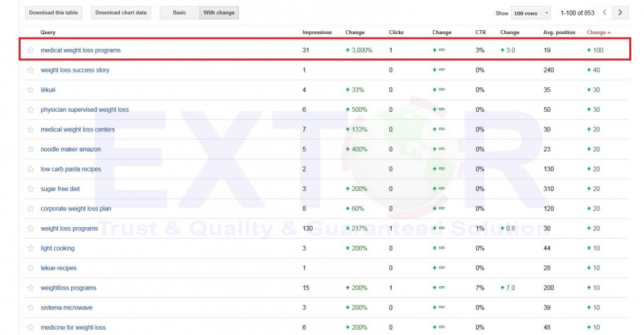Star the 'sistema microwave' query

30,308
